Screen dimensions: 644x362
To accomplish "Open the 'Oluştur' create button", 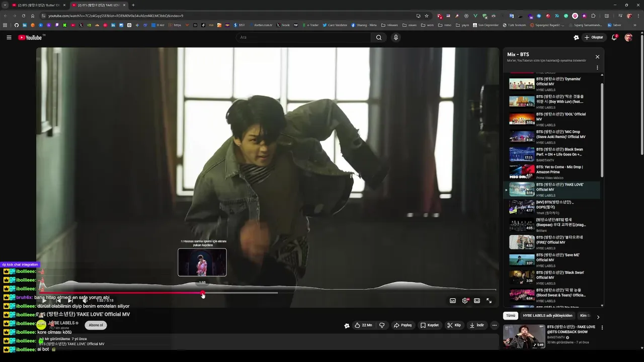I will (x=594, y=38).
